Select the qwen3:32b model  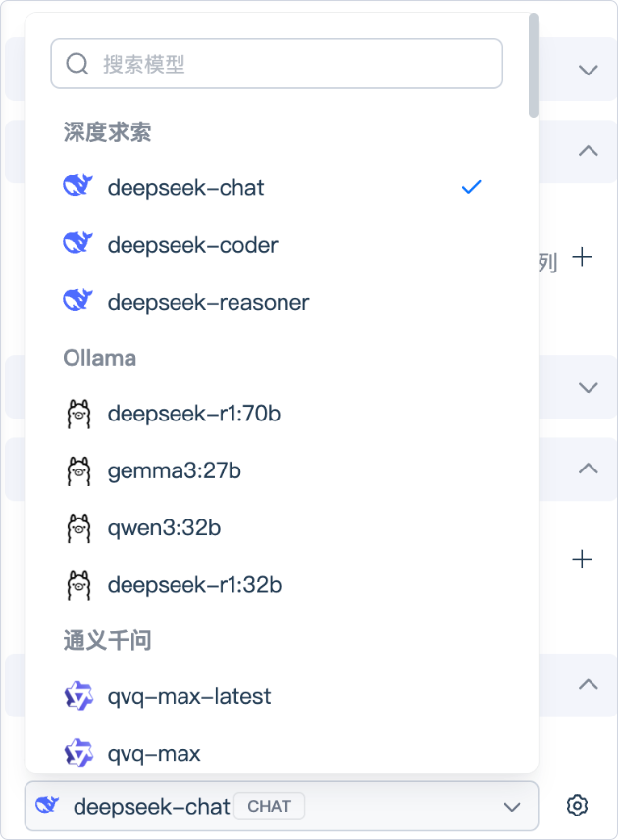pos(164,528)
